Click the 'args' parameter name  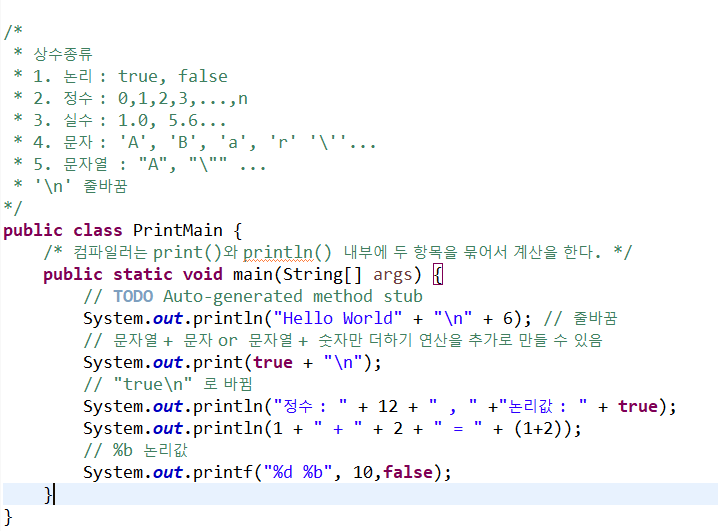point(392,275)
